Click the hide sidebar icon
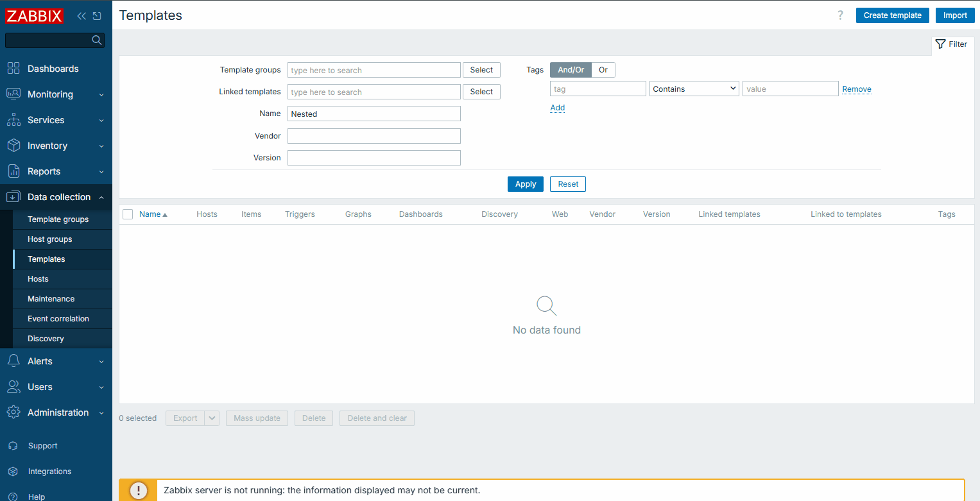980x501 pixels. click(97, 16)
